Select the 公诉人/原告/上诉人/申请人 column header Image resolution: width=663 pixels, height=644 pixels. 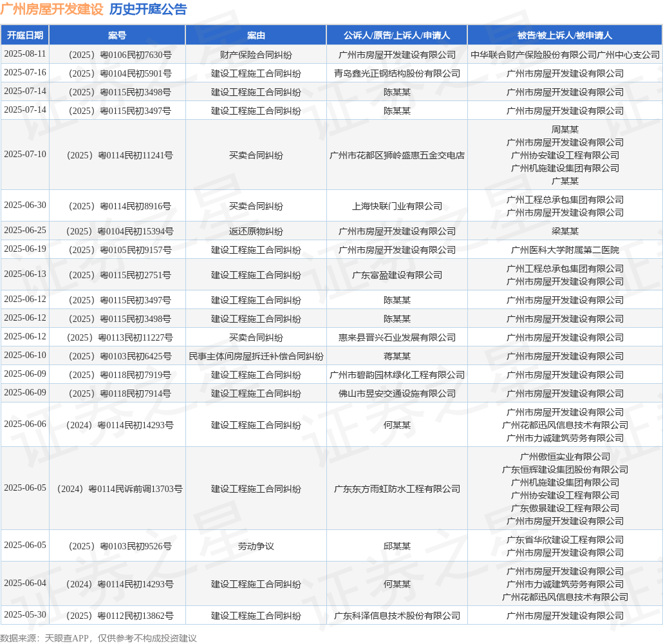tap(397, 35)
